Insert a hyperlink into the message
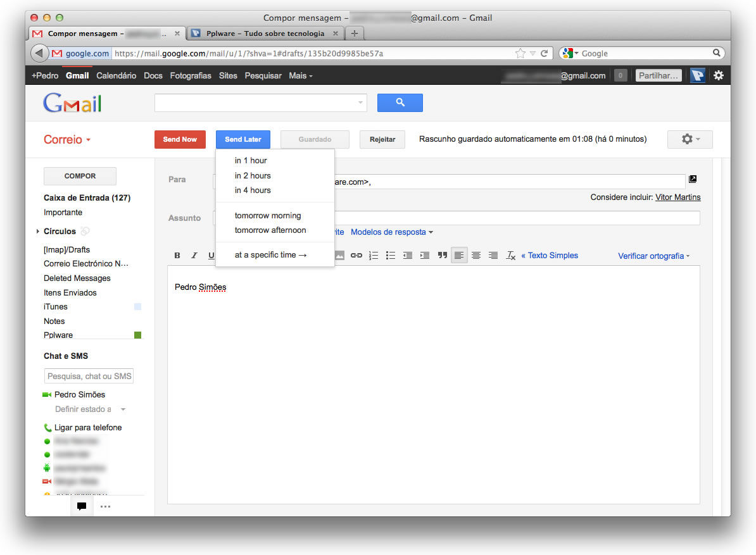756x555 pixels. (356, 255)
